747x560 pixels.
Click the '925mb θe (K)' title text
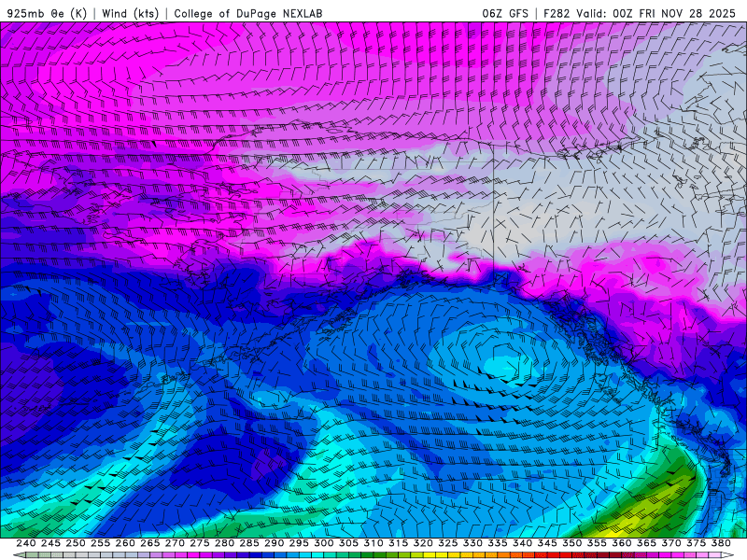[x=47, y=13]
